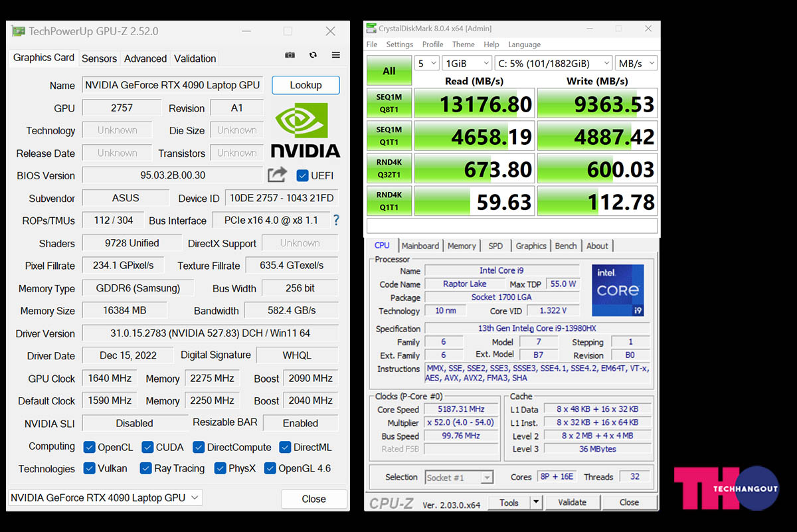Switch to the About tab in CPU-Z
The width and height of the screenshot is (797, 532).
597,246
